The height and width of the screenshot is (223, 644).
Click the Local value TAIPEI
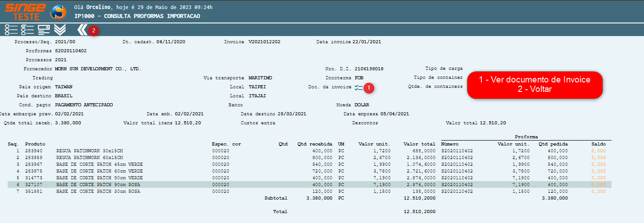257,87
